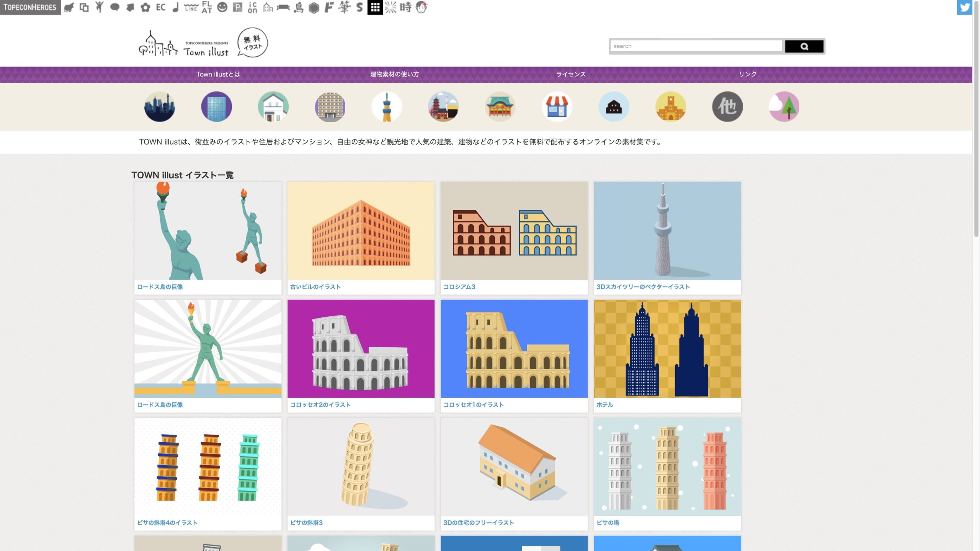
Task: Open the 建物素材の使い方 menu item
Action: (x=394, y=74)
